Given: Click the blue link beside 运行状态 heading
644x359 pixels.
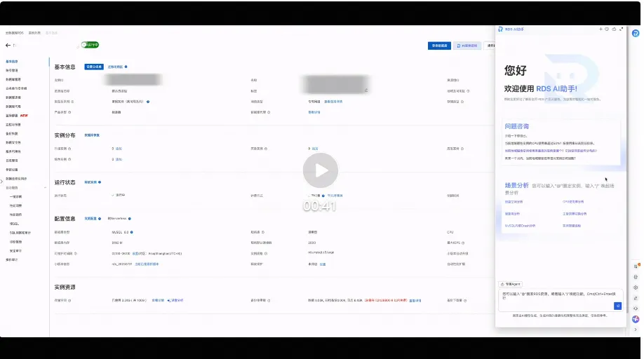Looking at the screenshot, I should 90,182.
